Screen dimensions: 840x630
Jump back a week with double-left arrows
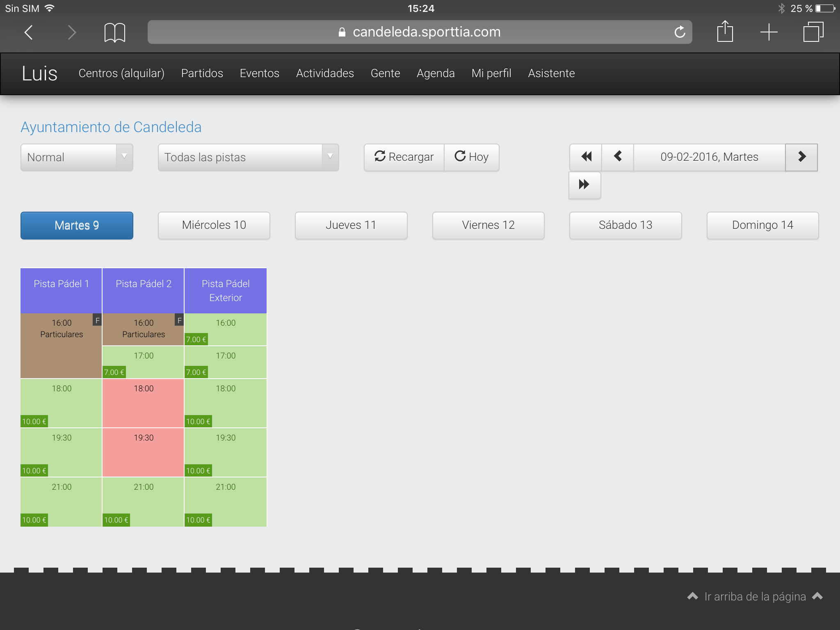coord(586,157)
